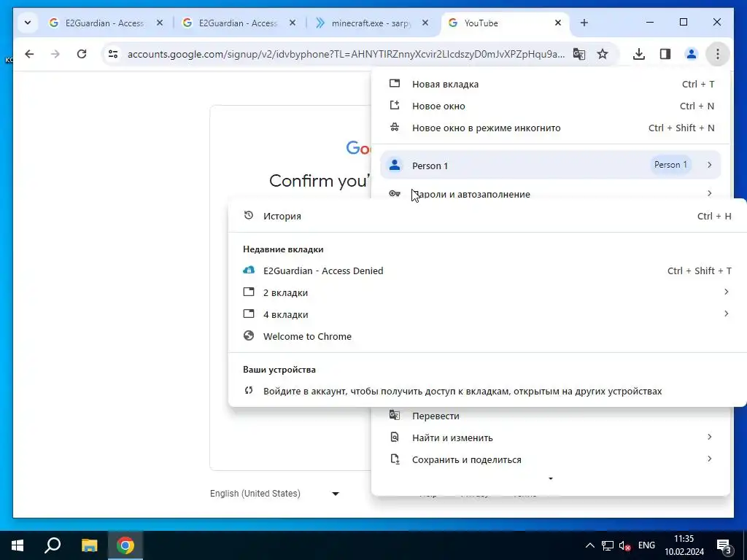Click the three-dot Chrome menu button

(x=718, y=54)
